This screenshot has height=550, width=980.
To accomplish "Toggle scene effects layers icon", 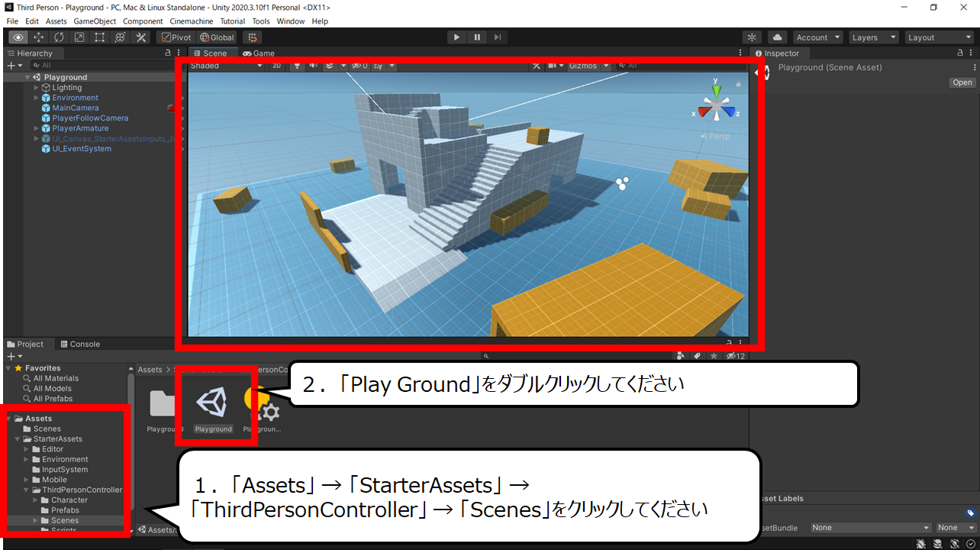I will point(330,66).
